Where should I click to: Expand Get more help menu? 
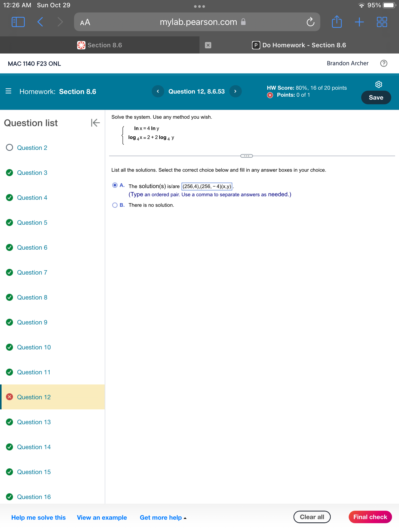[163, 517]
